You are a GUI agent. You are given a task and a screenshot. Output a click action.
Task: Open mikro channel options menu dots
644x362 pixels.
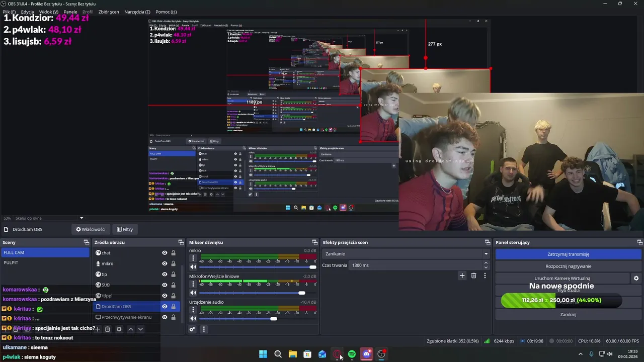[193, 258]
